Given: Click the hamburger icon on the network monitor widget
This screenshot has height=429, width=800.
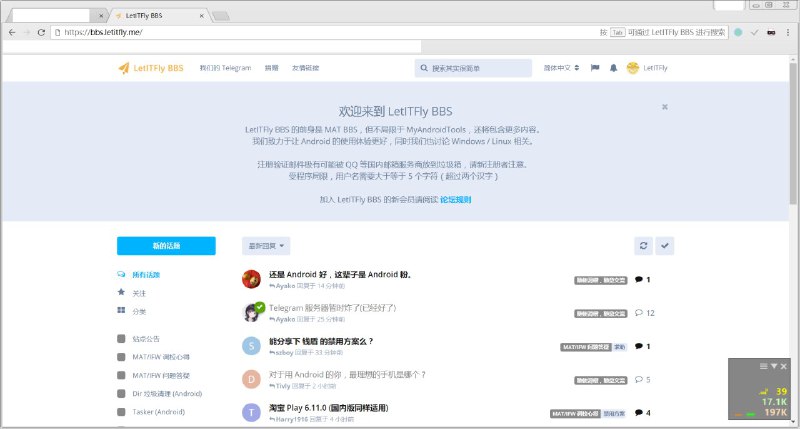Looking at the screenshot, I should click(764, 366).
